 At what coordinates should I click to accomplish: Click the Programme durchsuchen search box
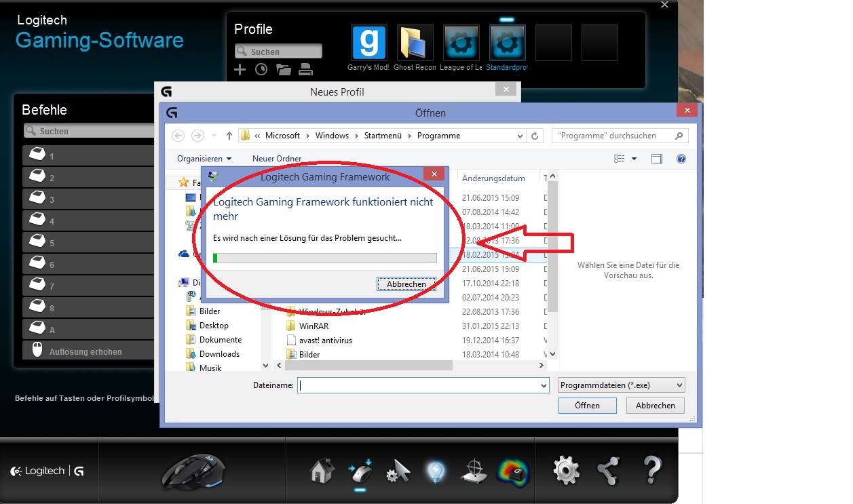point(620,136)
